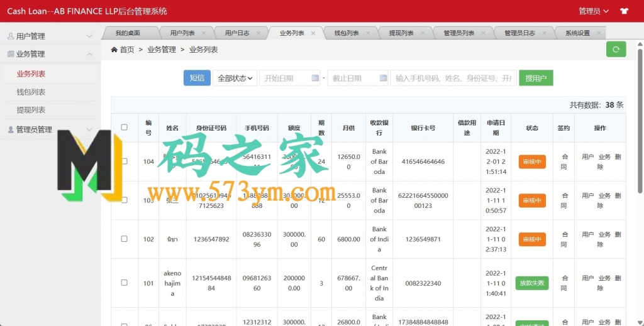Click 首页 in the breadcrumb
644x326 pixels.
127,50
